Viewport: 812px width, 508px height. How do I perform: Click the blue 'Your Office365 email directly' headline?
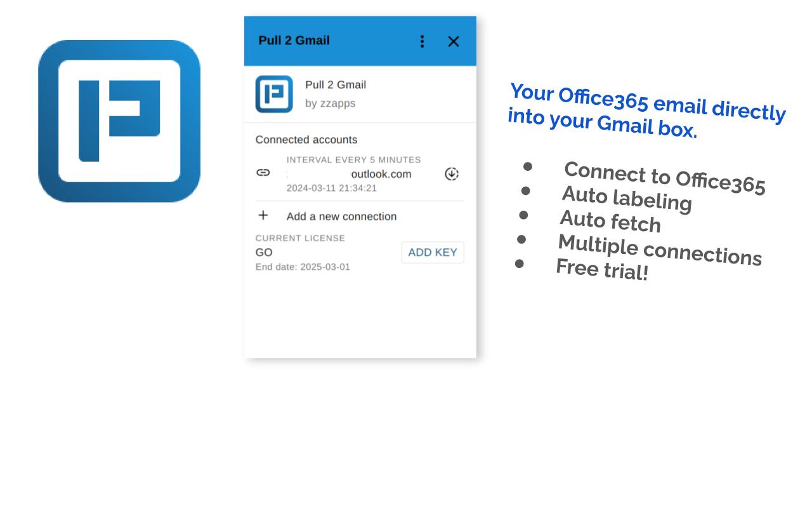click(x=647, y=110)
